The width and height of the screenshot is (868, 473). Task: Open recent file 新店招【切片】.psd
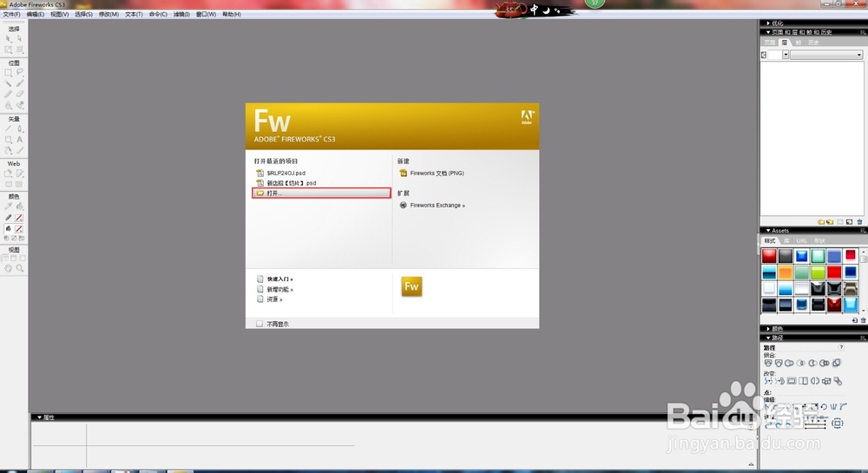point(291,183)
